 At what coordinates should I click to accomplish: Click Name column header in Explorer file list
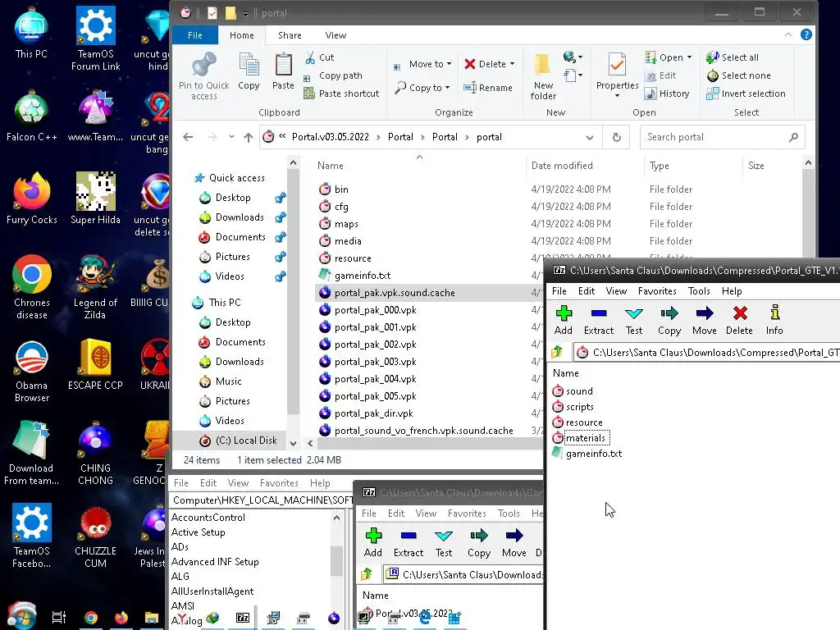coord(330,166)
